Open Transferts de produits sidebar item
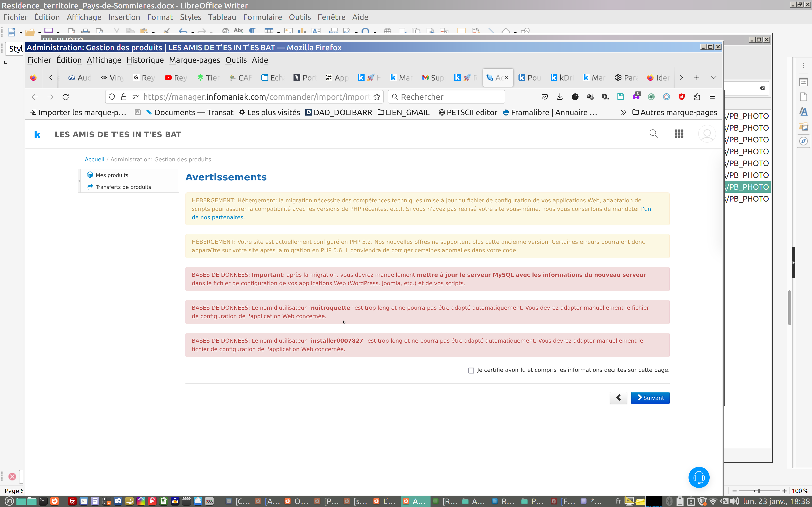The width and height of the screenshot is (812, 507). (x=123, y=187)
